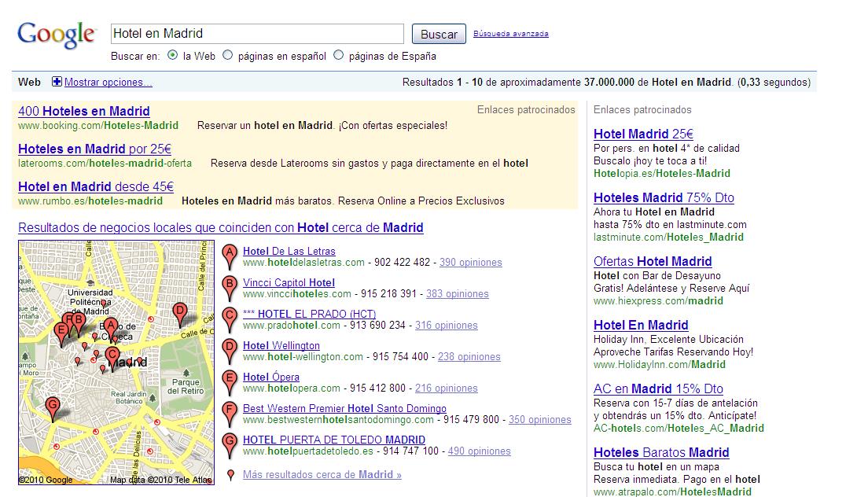The width and height of the screenshot is (868, 497).
Task: Click list marker E for Hotel Ópera
Action: [x=229, y=383]
